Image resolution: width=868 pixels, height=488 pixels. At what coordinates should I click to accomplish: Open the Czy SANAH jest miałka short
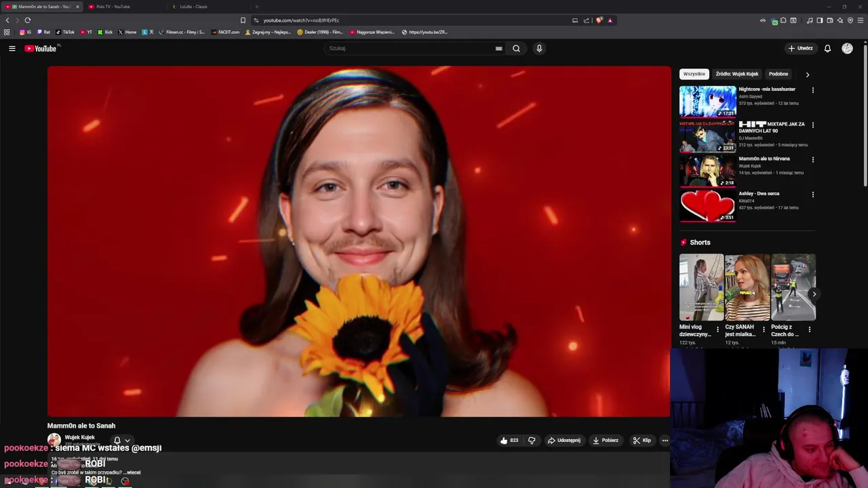747,287
